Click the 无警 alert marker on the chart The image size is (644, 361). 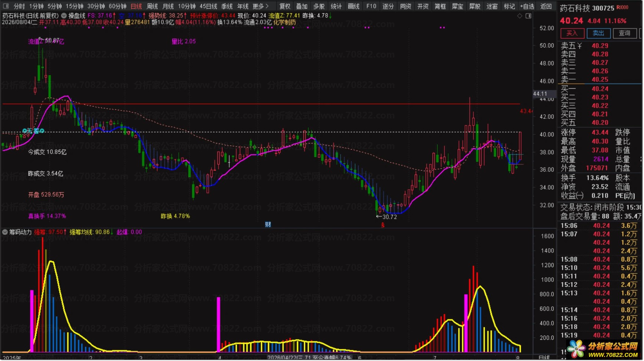coord(34,131)
